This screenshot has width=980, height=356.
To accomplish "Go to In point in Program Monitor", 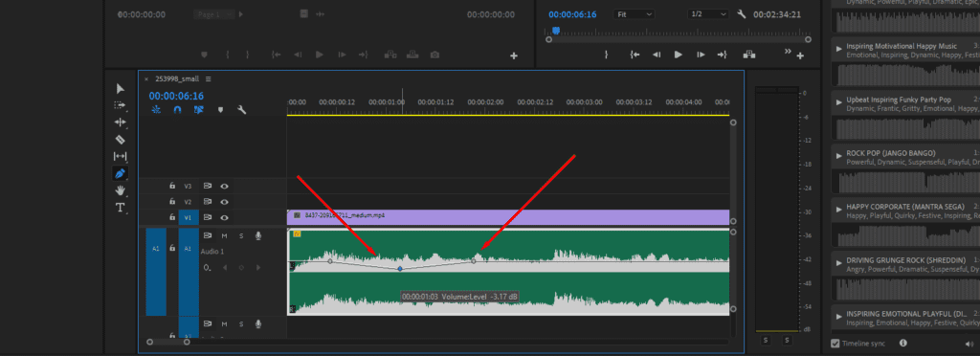I will coord(635,55).
